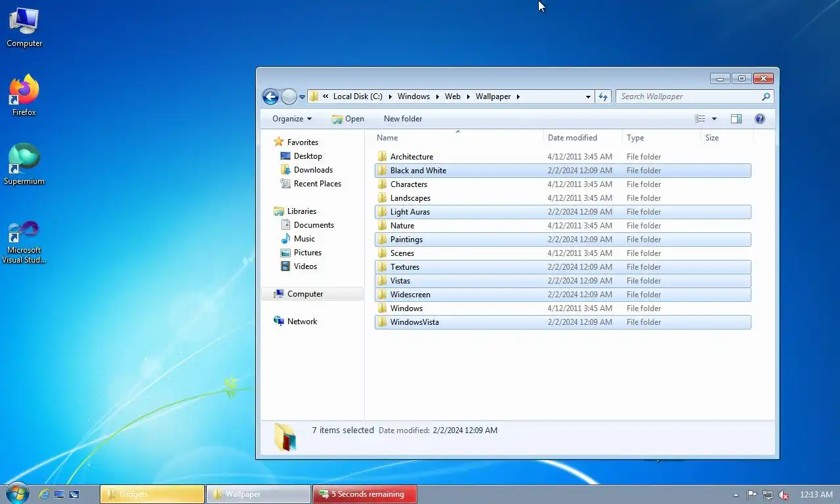
Task: Select the Architecture folder icon
Action: [383, 156]
